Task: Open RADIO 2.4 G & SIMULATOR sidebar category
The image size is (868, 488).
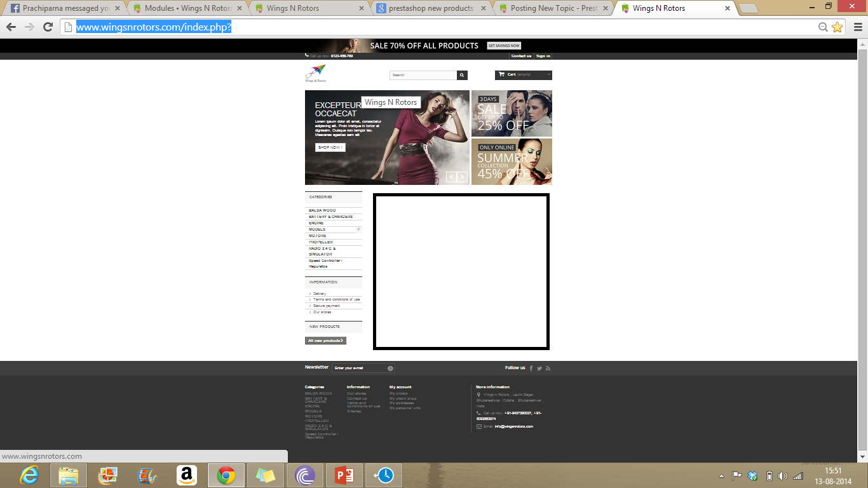Action: coord(322,252)
